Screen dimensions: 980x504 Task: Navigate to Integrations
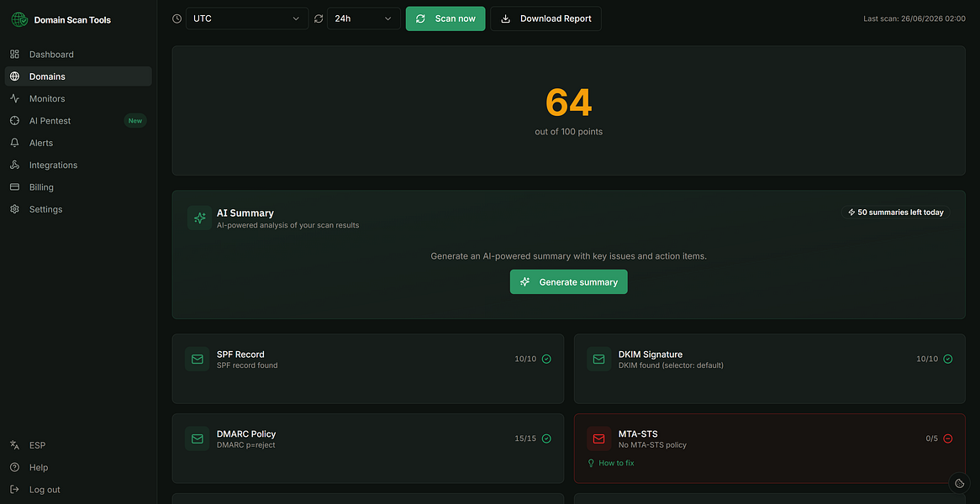[x=78, y=165]
